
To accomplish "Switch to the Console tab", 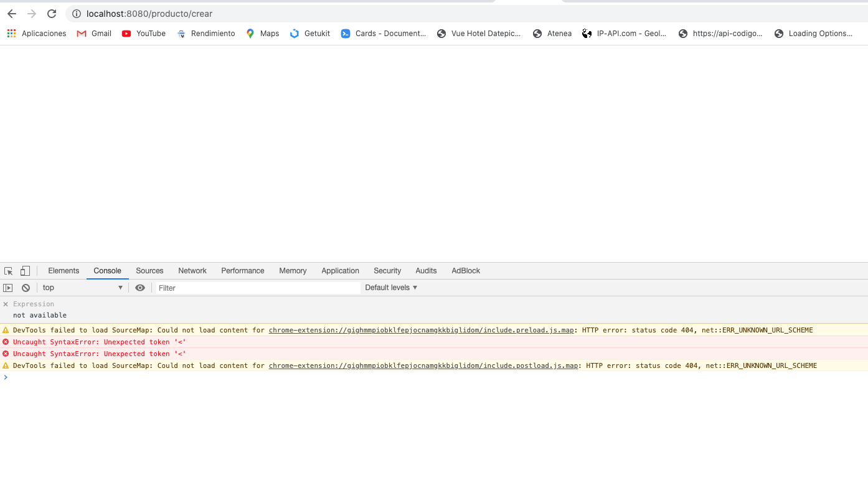I will (x=108, y=271).
